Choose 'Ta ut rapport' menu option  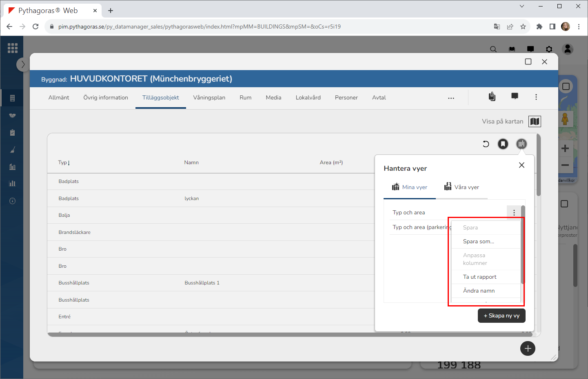479,277
